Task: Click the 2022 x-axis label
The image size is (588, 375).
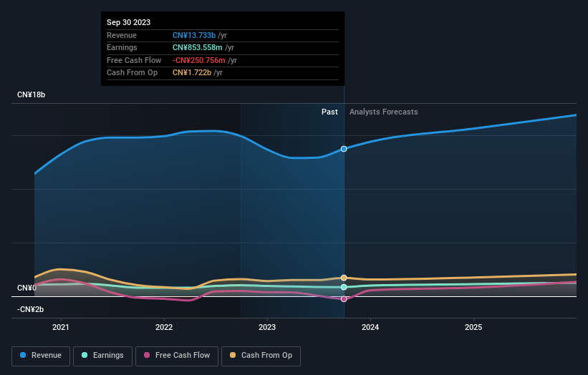Action: tap(164, 328)
